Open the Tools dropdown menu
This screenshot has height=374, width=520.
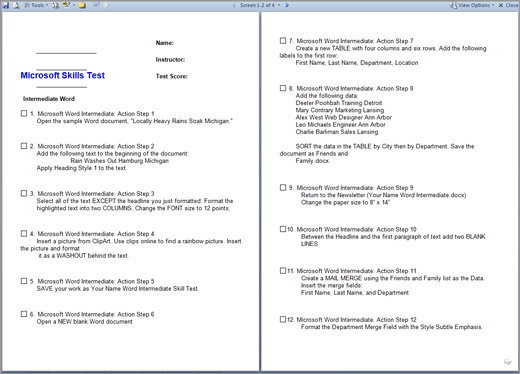(36, 5)
